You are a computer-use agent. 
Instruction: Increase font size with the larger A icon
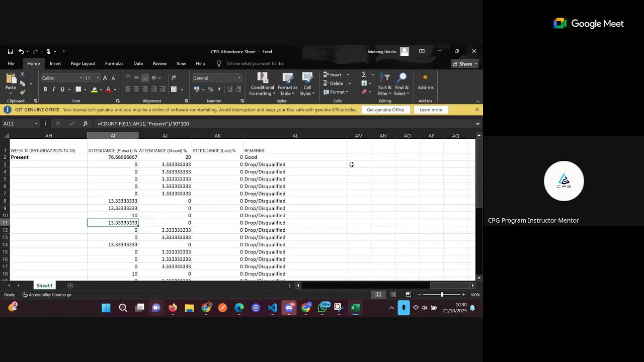(105, 78)
